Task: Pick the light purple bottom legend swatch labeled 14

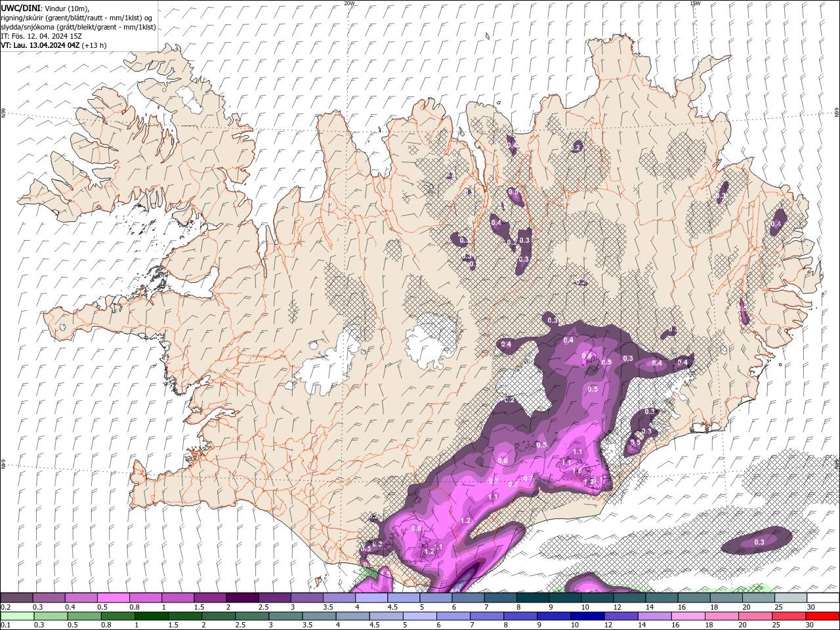Action: click(x=654, y=616)
